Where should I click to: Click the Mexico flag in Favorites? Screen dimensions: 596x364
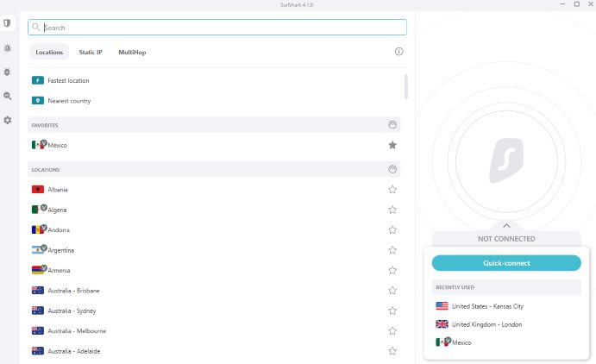click(x=38, y=145)
